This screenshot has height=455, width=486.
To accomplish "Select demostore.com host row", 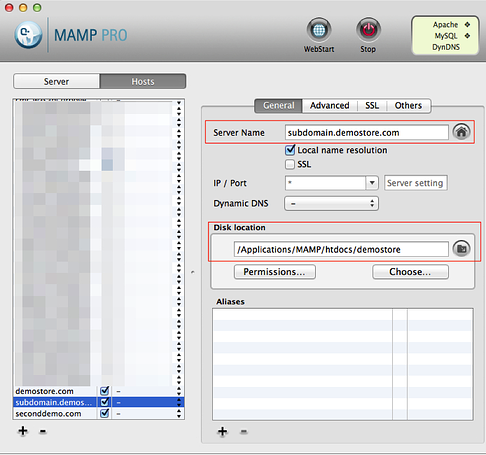I will tap(99, 391).
